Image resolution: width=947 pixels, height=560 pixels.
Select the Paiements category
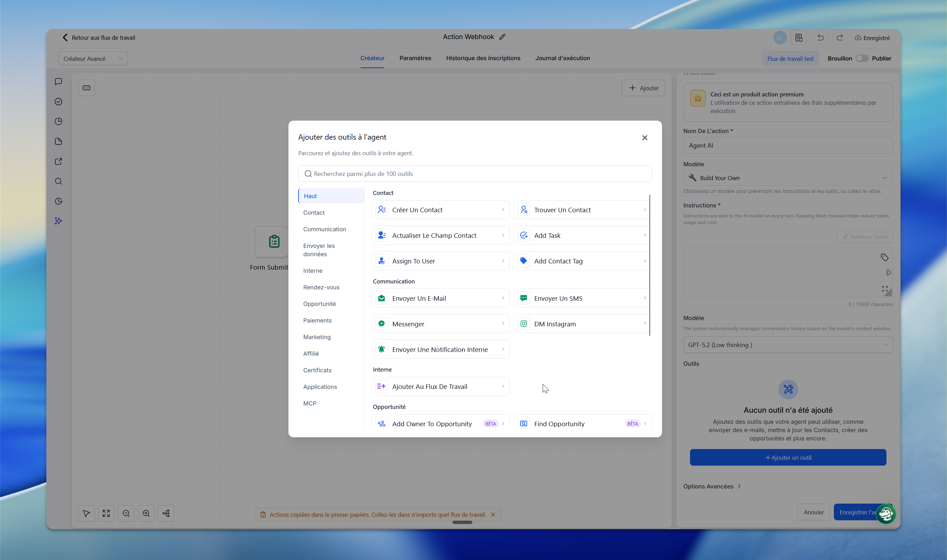click(x=318, y=320)
